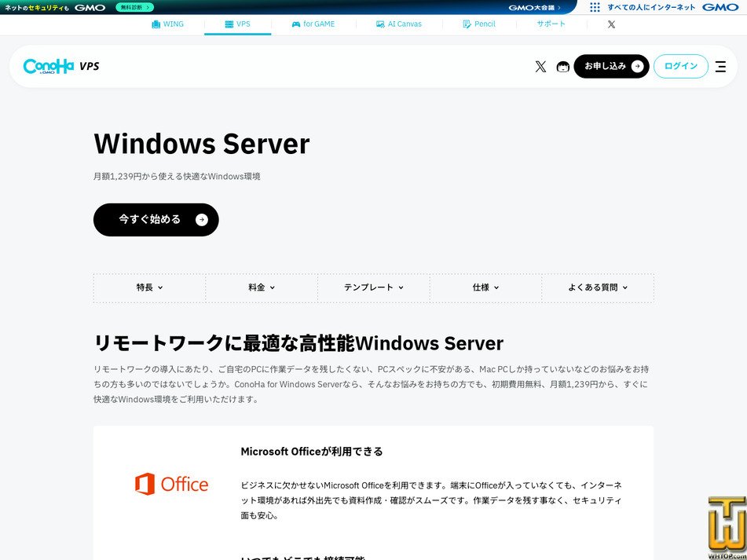
Task: Click the GMO grid dots icon
Action: (x=595, y=7)
